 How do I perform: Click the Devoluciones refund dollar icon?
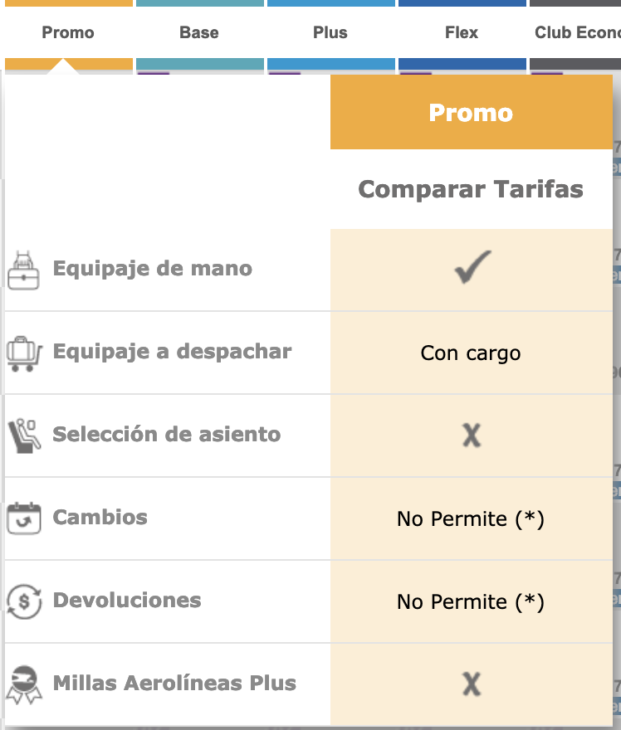tap(24, 602)
